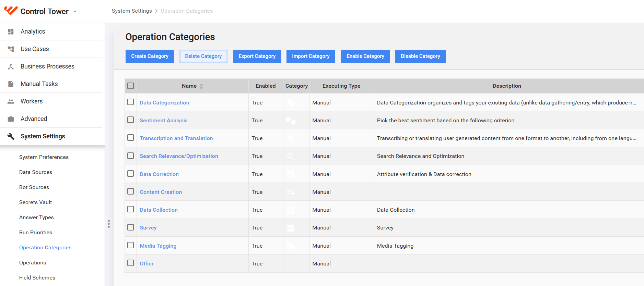Click the Import Category button

[311, 56]
